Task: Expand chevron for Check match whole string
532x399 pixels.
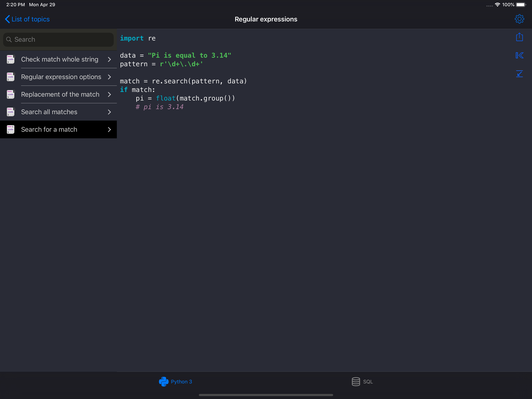Action: 109,59
